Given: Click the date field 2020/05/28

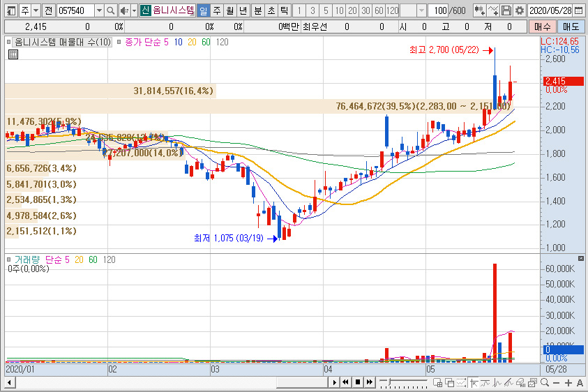Looking at the screenshot, I should [550, 10].
